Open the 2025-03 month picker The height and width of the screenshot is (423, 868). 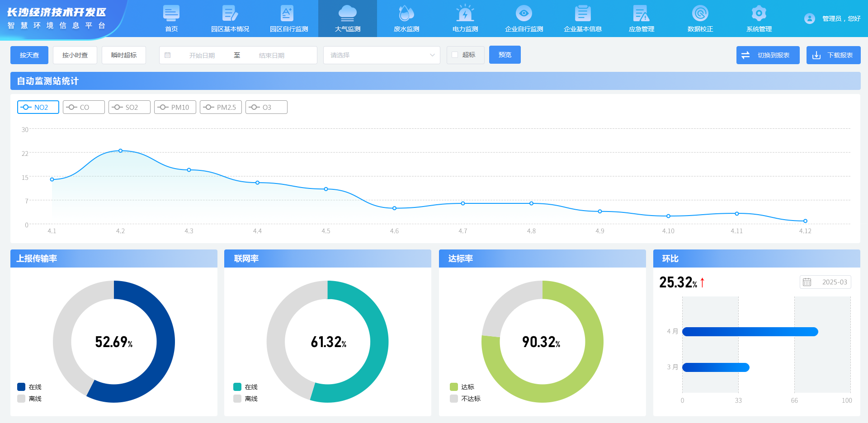point(825,282)
